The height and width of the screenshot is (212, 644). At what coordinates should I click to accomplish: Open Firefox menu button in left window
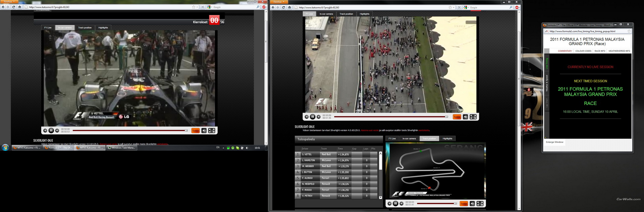pyautogui.click(x=9, y=2)
